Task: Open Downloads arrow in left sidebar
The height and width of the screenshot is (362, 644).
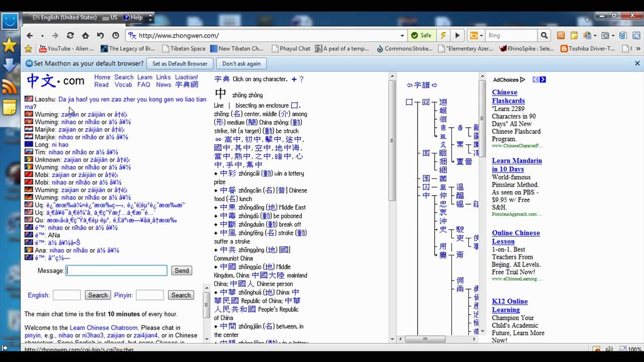Action: (10, 66)
